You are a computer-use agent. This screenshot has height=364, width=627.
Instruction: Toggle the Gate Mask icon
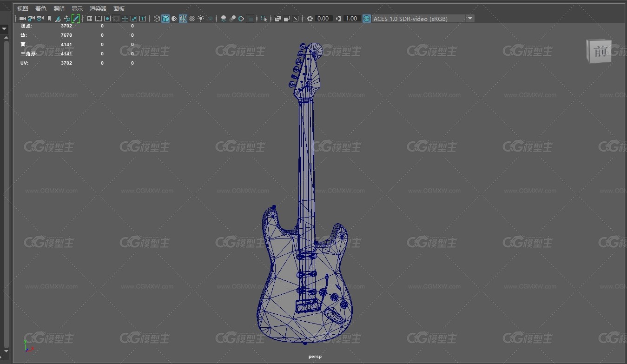(116, 19)
